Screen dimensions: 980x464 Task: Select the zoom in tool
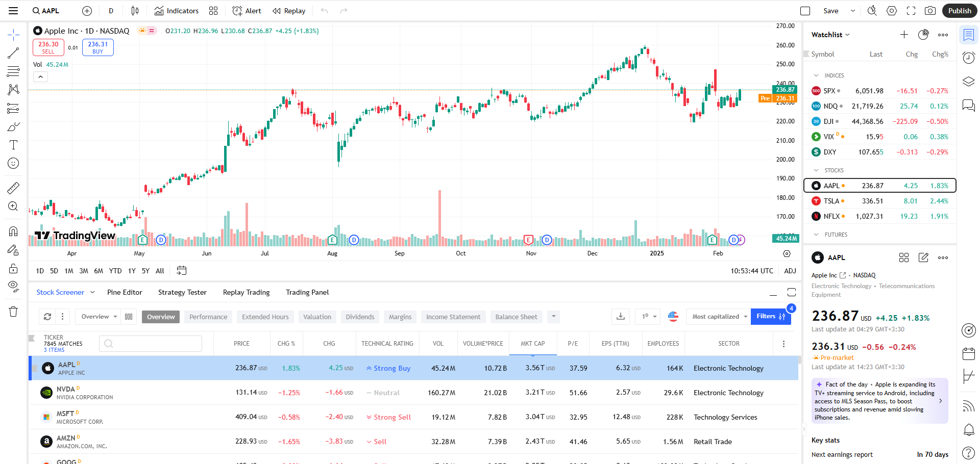coord(13,207)
